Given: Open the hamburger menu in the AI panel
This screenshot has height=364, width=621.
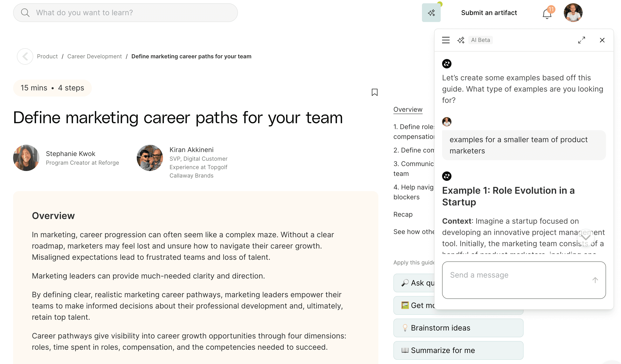Looking at the screenshot, I should click(446, 40).
